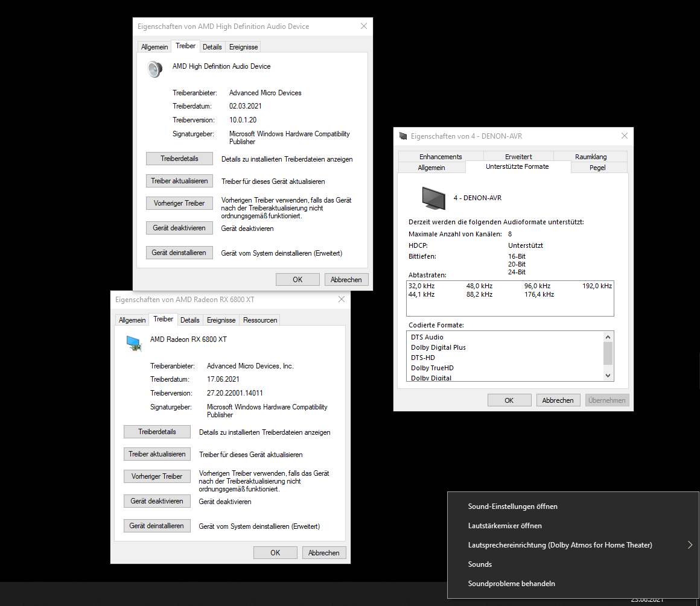Click the title bar icon of DENON-AVR properties
The width and height of the screenshot is (700, 606).
[x=403, y=136]
